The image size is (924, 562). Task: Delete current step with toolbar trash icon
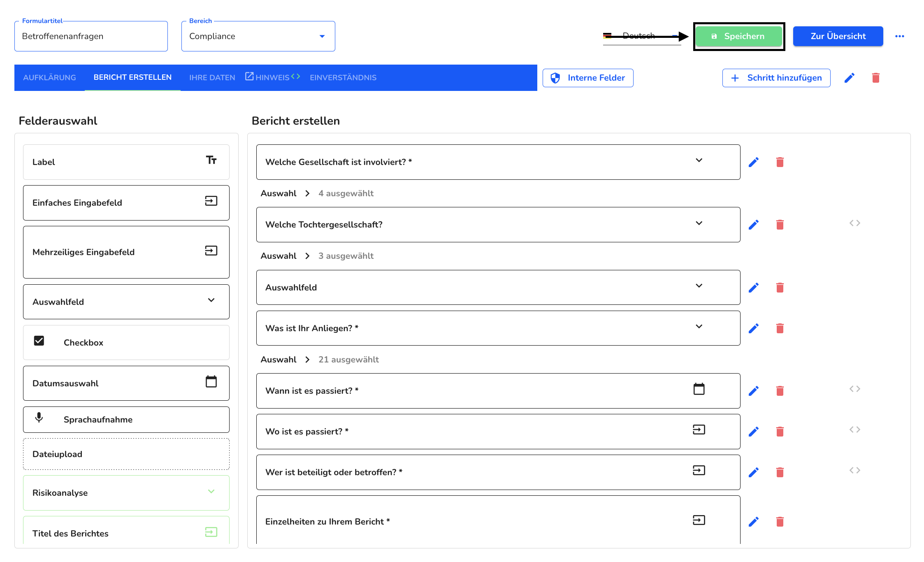[x=875, y=78]
